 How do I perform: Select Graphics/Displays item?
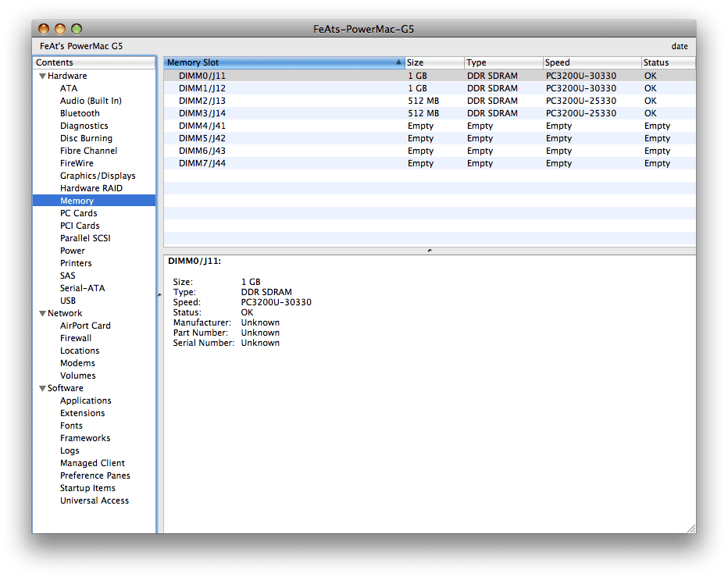(98, 176)
